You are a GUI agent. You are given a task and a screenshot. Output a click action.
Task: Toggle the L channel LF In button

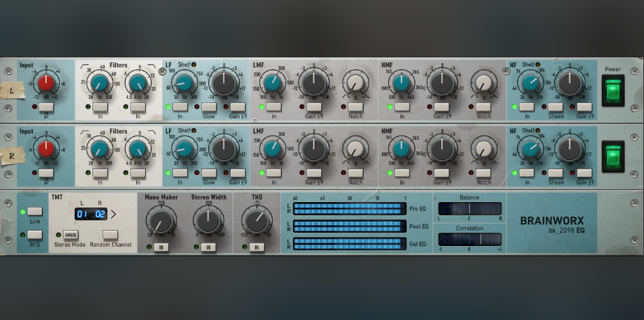coord(180,107)
